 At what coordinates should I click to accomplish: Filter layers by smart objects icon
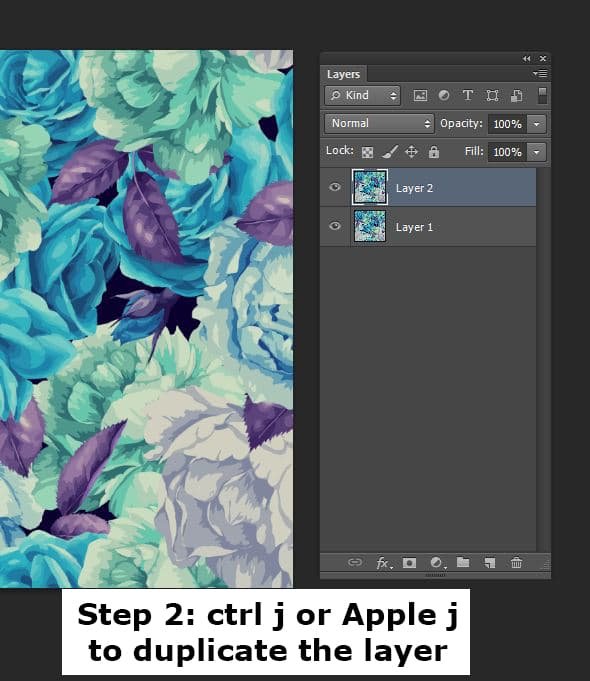tap(516, 96)
